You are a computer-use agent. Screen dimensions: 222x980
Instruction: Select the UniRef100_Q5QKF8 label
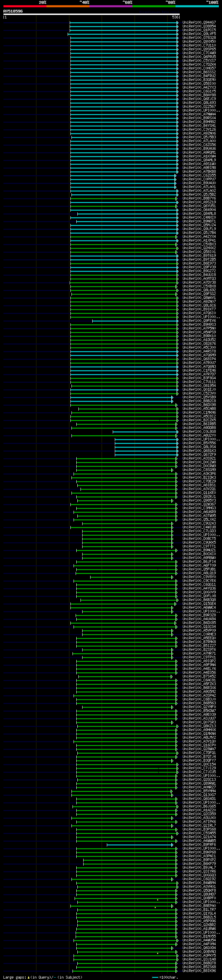click(x=199, y=891)
